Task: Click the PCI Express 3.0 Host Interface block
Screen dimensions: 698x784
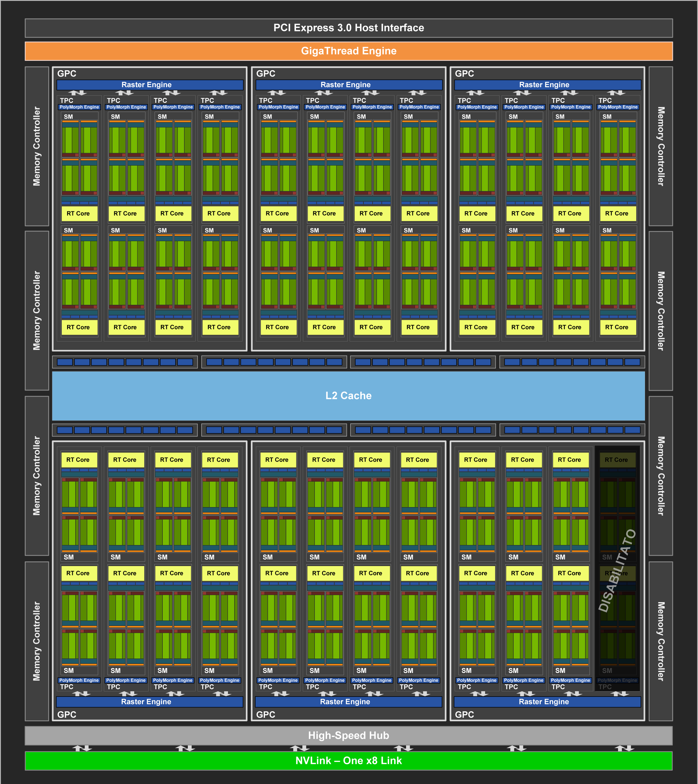Action: (349, 28)
